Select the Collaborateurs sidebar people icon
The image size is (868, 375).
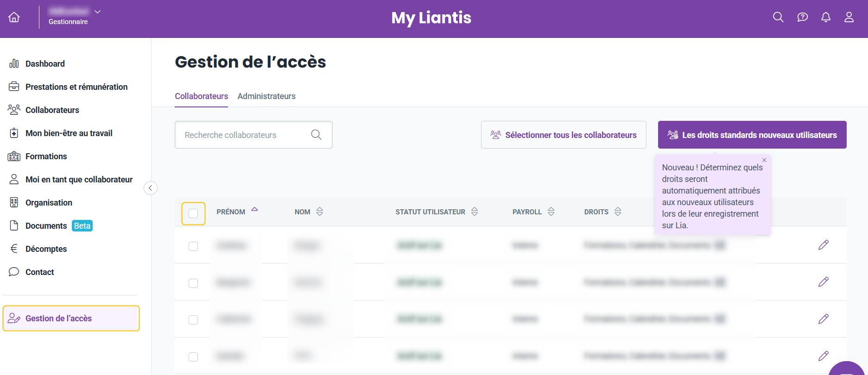pyautogui.click(x=14, y=110)
